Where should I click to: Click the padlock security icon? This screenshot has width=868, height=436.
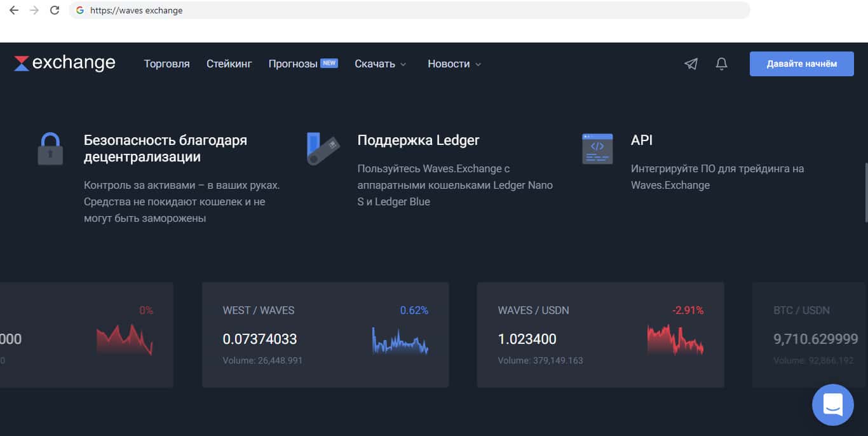click(50, 149)
